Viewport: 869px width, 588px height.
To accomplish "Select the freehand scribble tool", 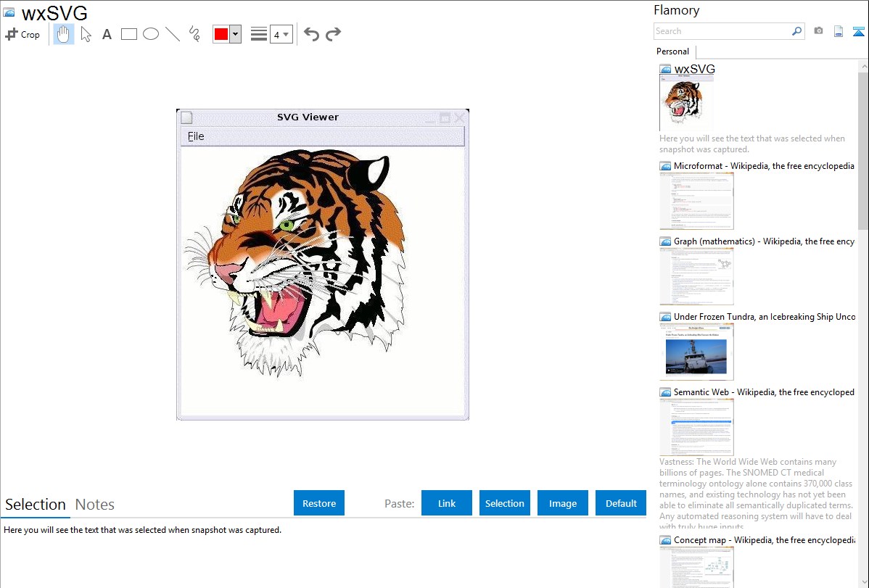I will [x=194, y=34].
